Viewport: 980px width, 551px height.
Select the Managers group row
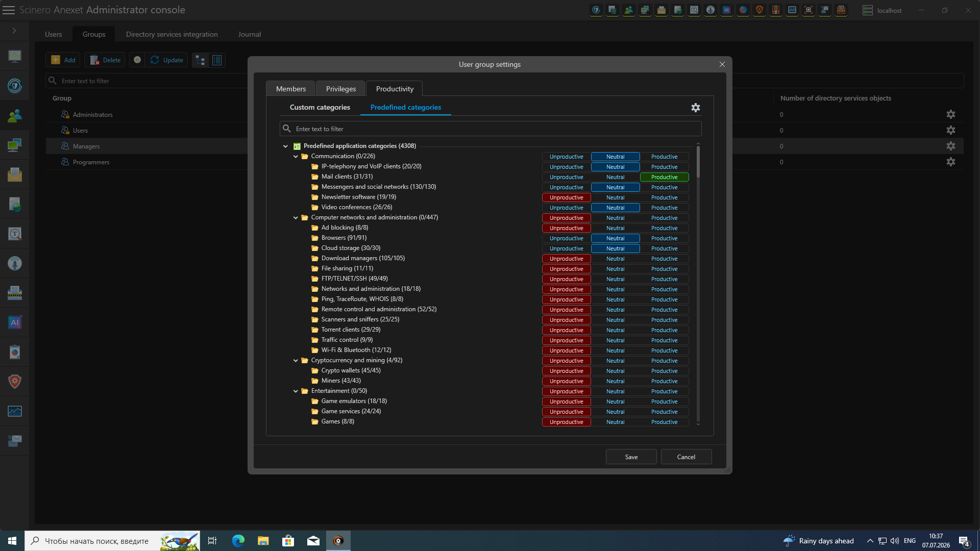[147, 146]
